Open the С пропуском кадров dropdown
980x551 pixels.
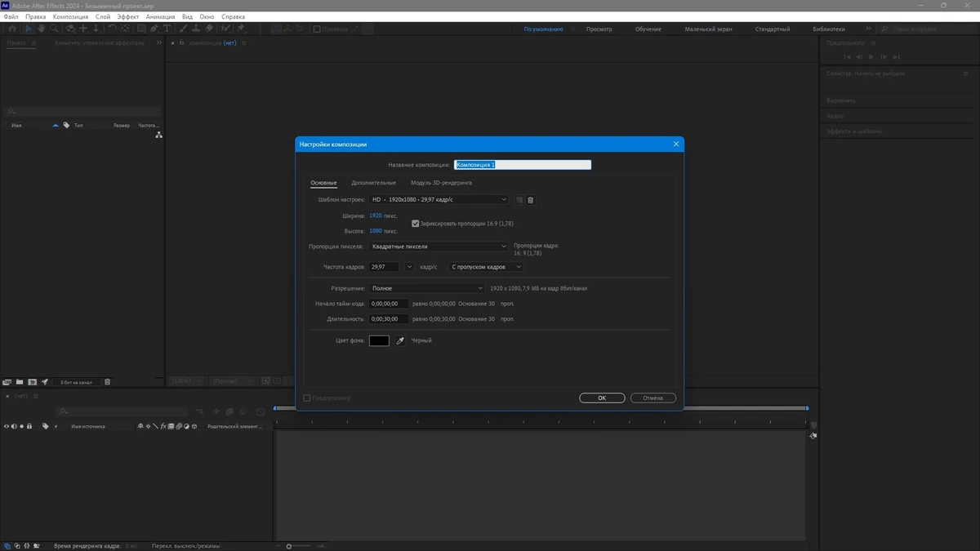(485, 267)
